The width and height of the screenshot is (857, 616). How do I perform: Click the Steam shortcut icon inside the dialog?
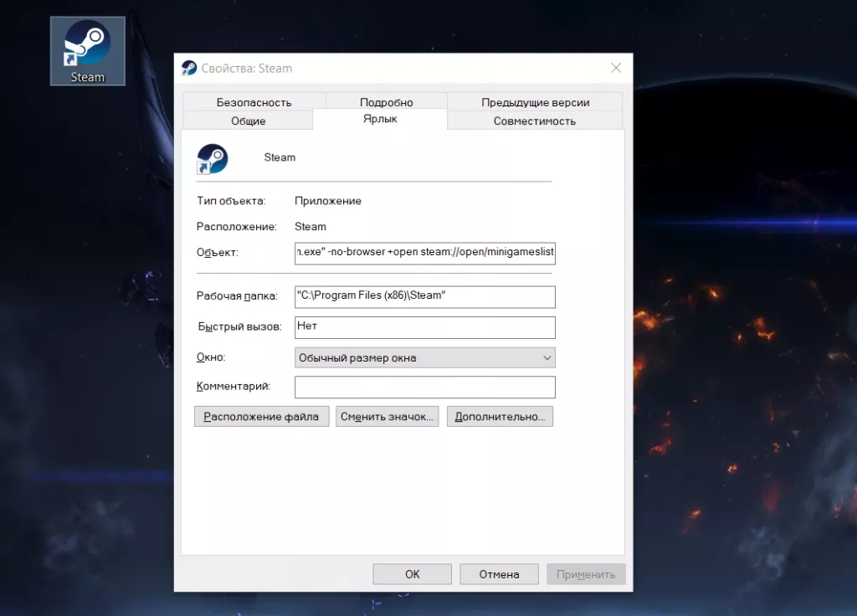pyautogui.click(x=212, y=158)
